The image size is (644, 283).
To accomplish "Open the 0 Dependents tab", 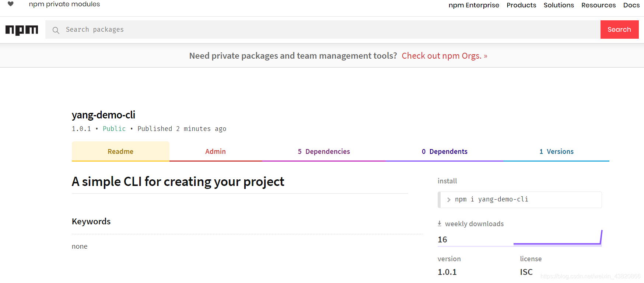I will pyautogui.click(x=445, y=151).
